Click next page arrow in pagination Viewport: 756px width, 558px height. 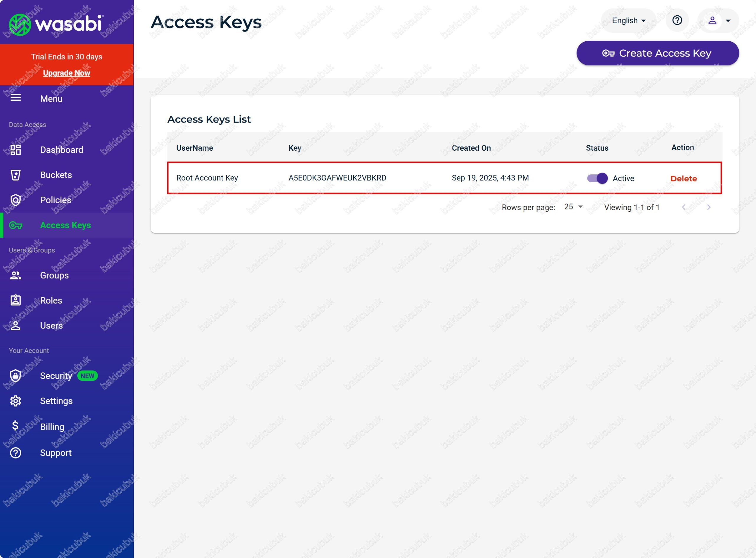(708, 207)
